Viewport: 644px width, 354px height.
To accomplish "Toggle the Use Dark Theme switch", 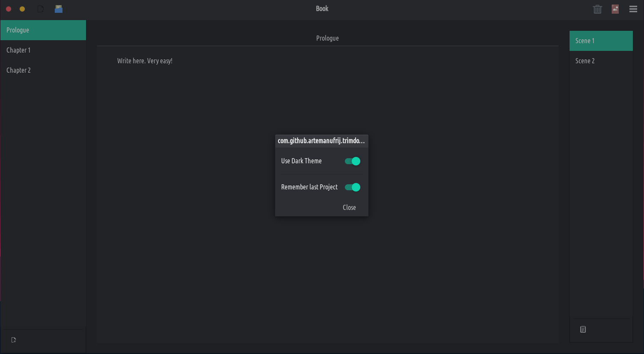I will click(x=353, y=161).
